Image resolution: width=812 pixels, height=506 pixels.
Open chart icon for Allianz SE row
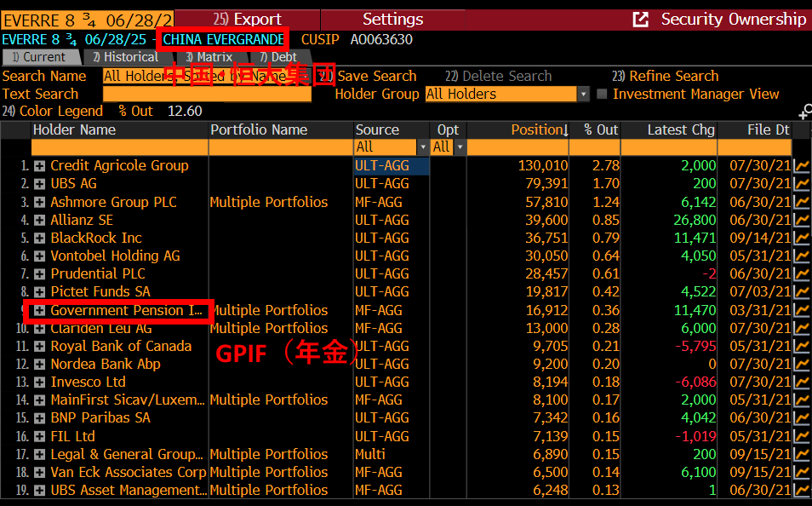tap(802, 220)
